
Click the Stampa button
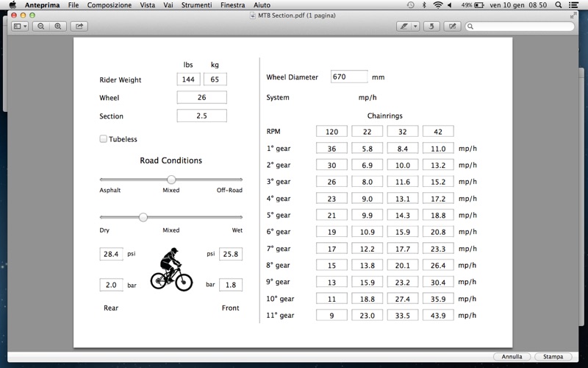coord(553,357)
